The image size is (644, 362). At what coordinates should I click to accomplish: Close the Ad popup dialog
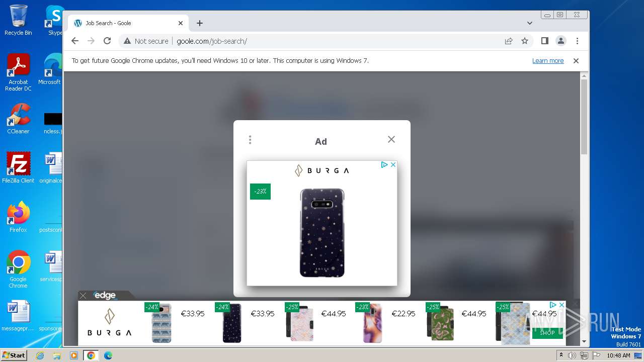(x=391, y=139)
